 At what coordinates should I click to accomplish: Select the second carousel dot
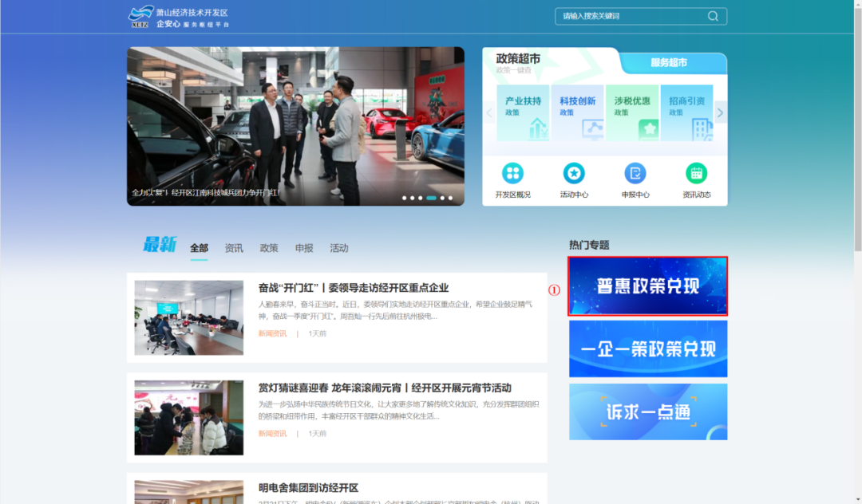(413, 198)
